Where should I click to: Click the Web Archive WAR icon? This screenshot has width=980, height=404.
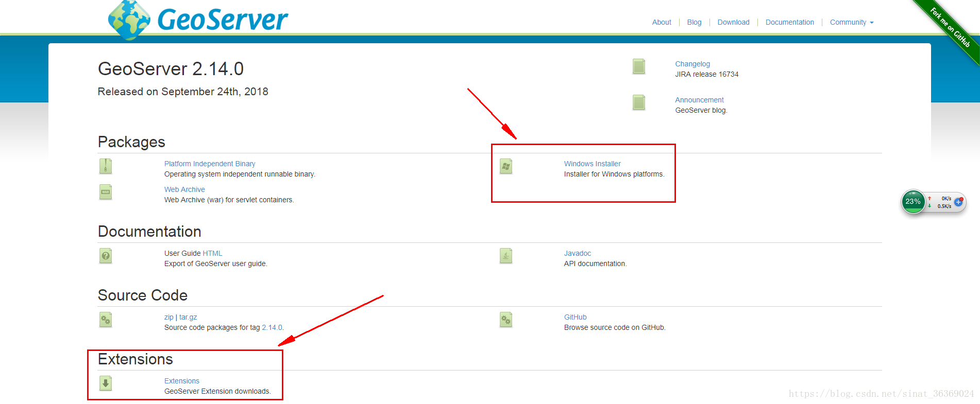pyautogui.click(x=106, y=192)
